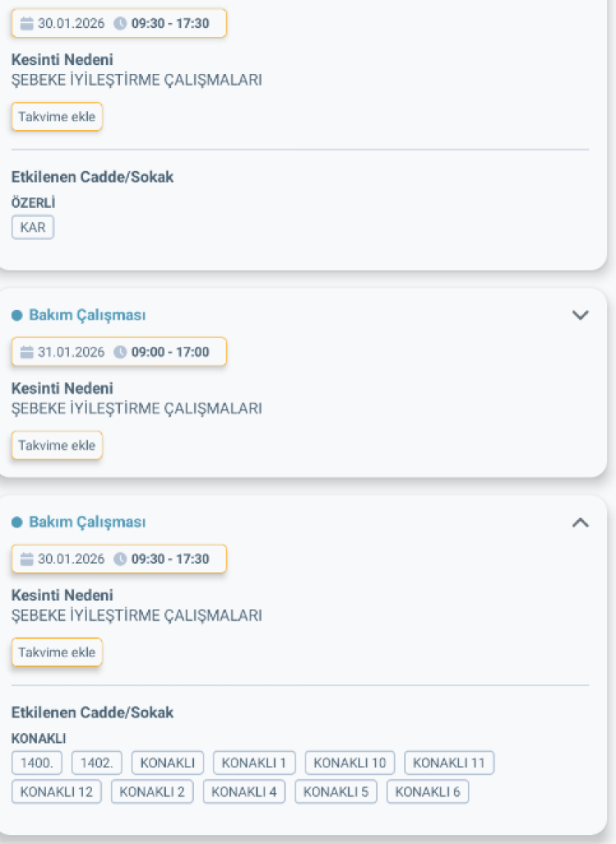This screenshot has width=616, height=844.
Task: Click the Takvime ekle button in the top card
Action: (x=57, y=117)
